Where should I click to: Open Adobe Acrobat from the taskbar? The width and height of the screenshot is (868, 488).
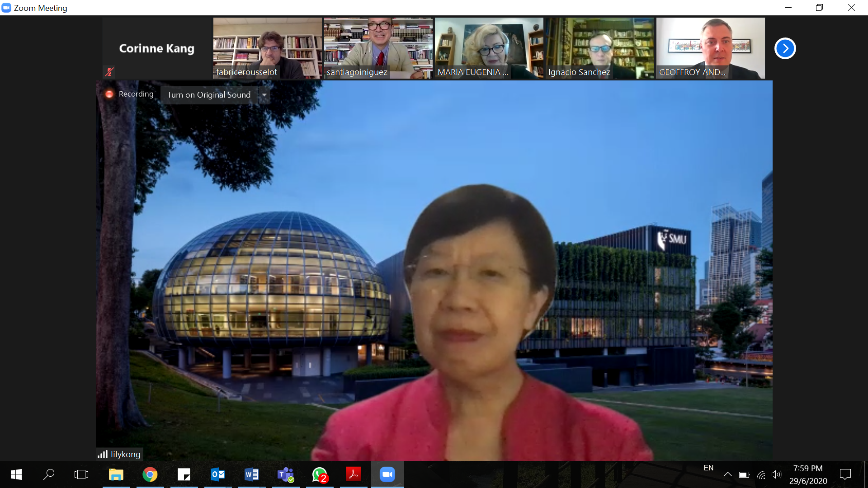(x=353, y=474)
